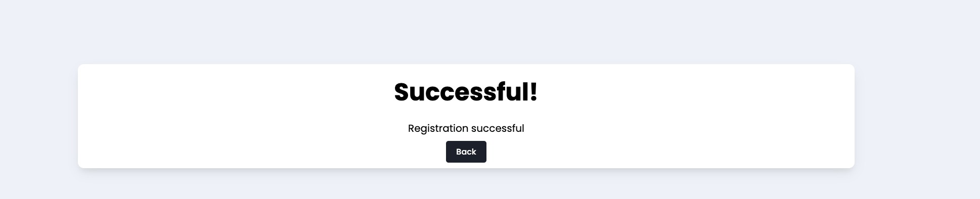Dismiss the success message with Back
The width and height of the screenshot is (980, 199).
(x=466, y=152)
